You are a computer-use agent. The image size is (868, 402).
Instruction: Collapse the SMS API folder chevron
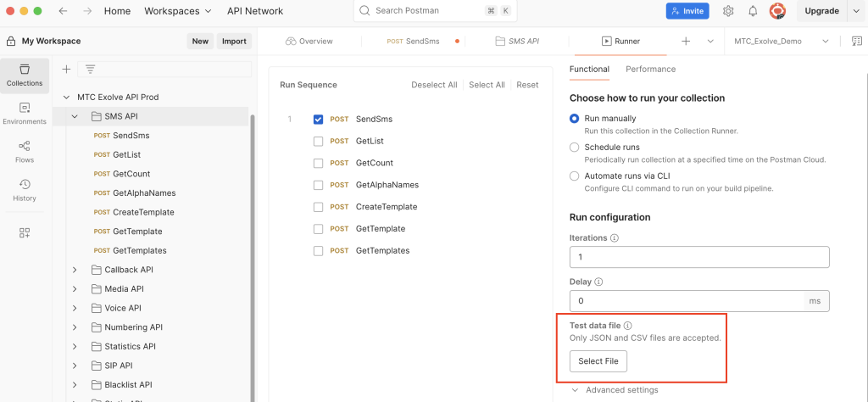pos(75,116)
